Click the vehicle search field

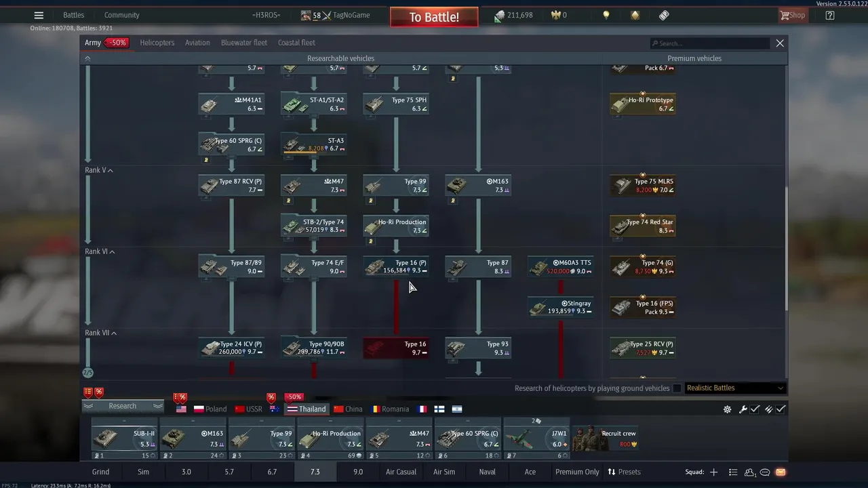709,43
